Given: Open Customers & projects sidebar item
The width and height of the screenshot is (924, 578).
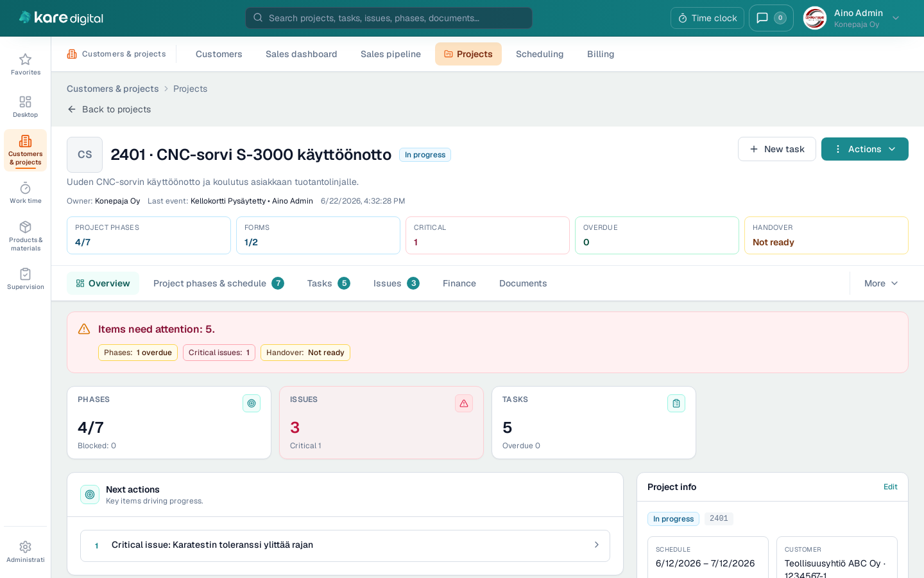Looking at the screenshot, I should click(26, 150).
